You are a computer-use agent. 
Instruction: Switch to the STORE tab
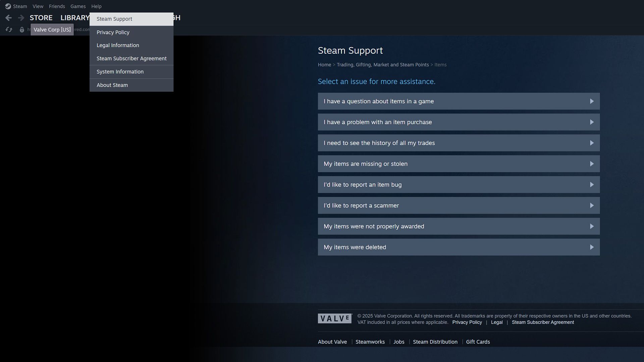(x=41, y=17)
